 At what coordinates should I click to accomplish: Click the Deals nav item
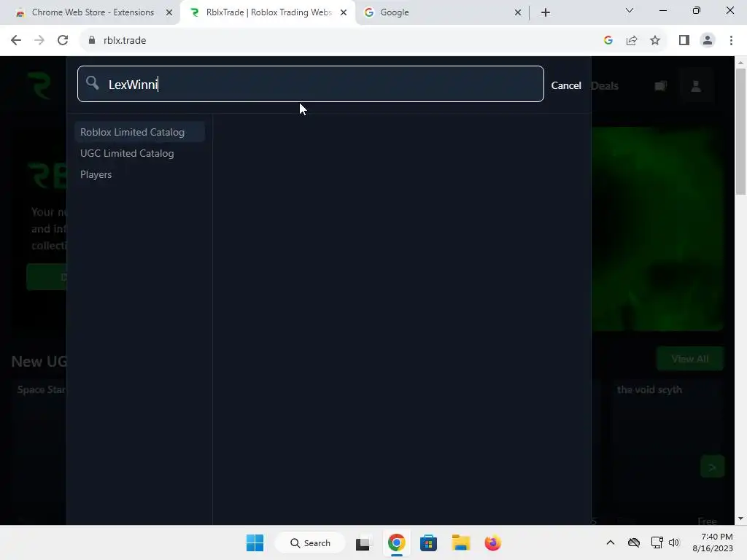click(x=605, y=86)
